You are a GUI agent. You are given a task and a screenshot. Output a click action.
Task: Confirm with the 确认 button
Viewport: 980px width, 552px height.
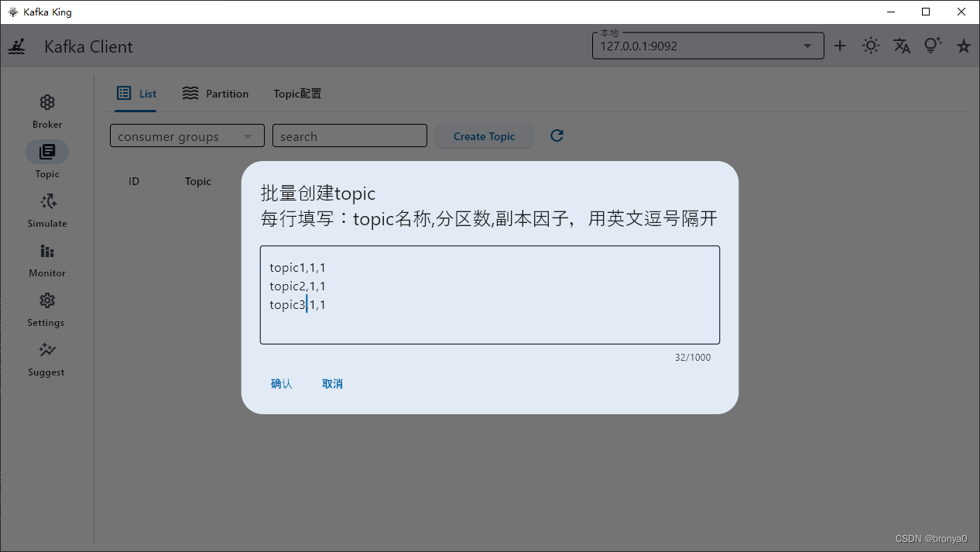tap(282, 384)
